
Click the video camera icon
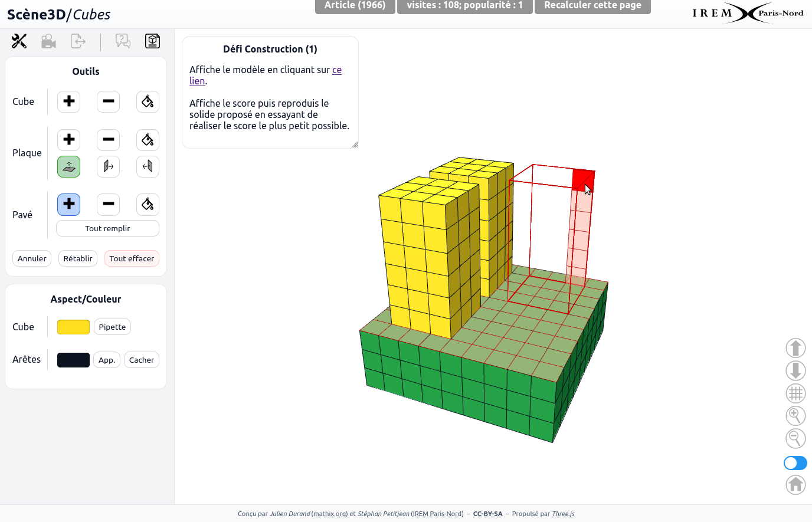pos(48,41)
